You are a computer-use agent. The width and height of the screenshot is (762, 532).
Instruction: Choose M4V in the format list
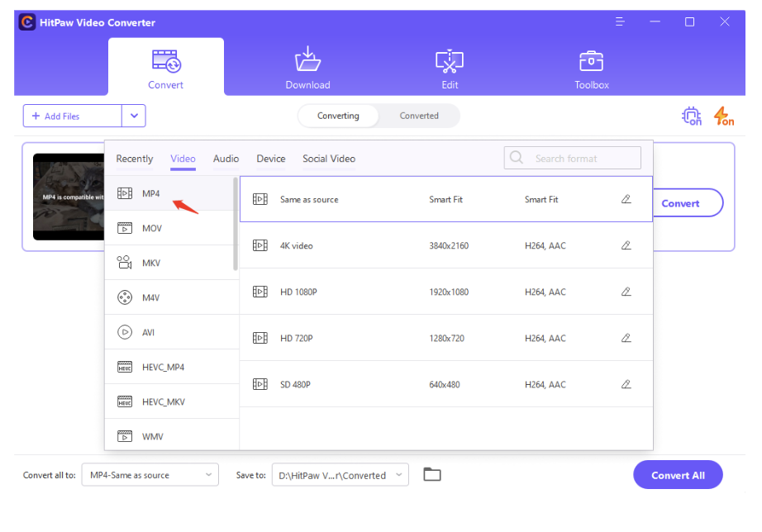pos(172,297)
